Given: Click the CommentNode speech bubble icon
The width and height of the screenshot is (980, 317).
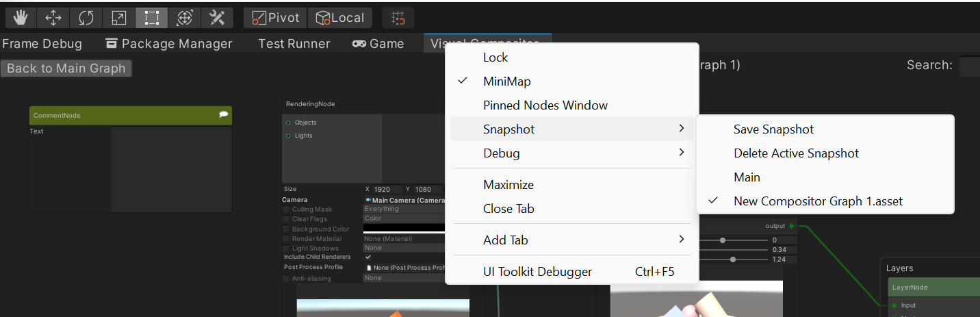Looking at the screenshot, I should [x=223, y=115].
